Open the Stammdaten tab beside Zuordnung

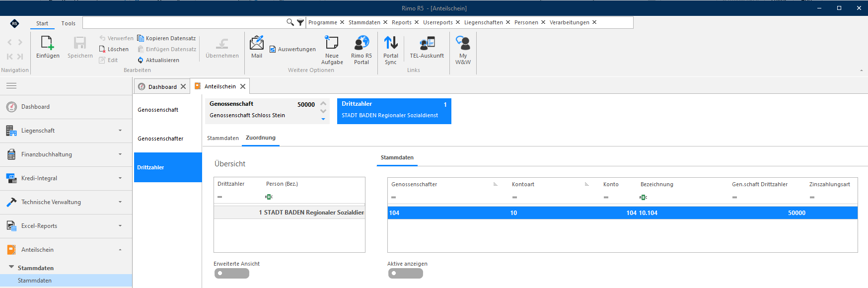[x=223, y=138]
